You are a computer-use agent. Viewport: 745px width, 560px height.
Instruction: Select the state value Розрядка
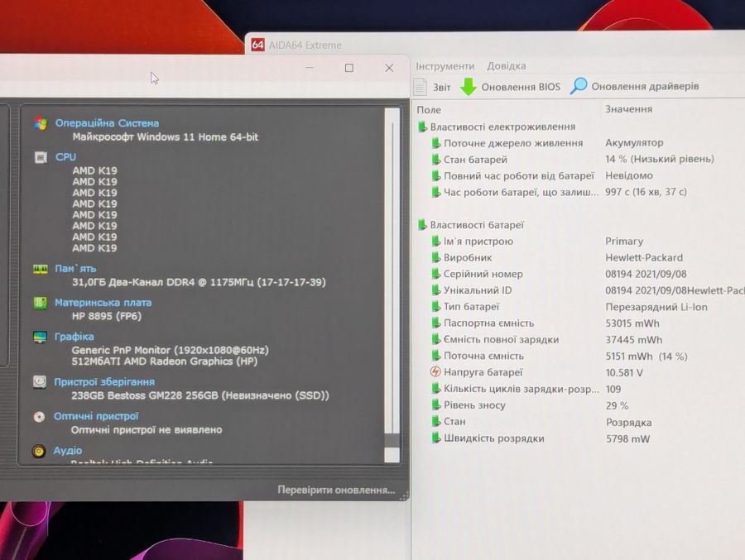pos(628,422)
